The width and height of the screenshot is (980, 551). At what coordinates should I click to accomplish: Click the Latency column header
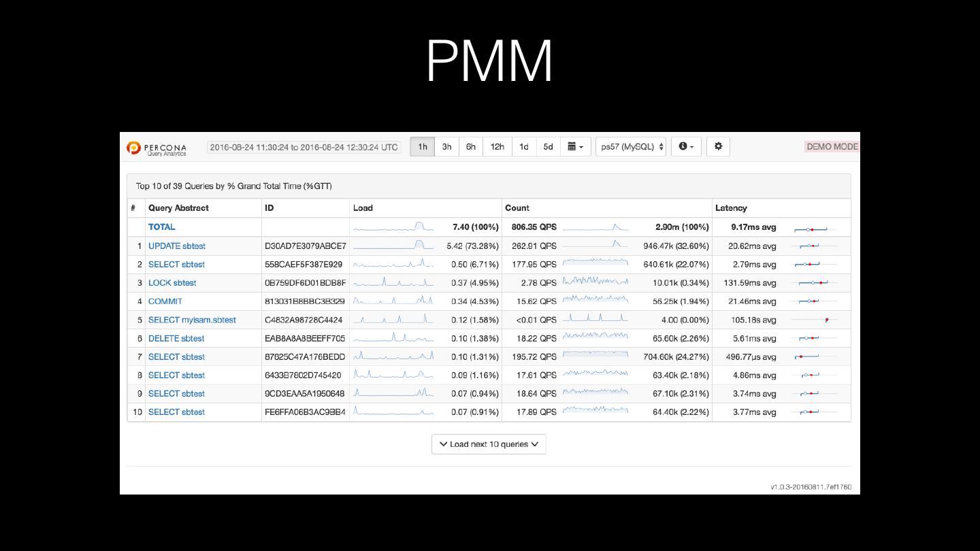pos(731,208)
